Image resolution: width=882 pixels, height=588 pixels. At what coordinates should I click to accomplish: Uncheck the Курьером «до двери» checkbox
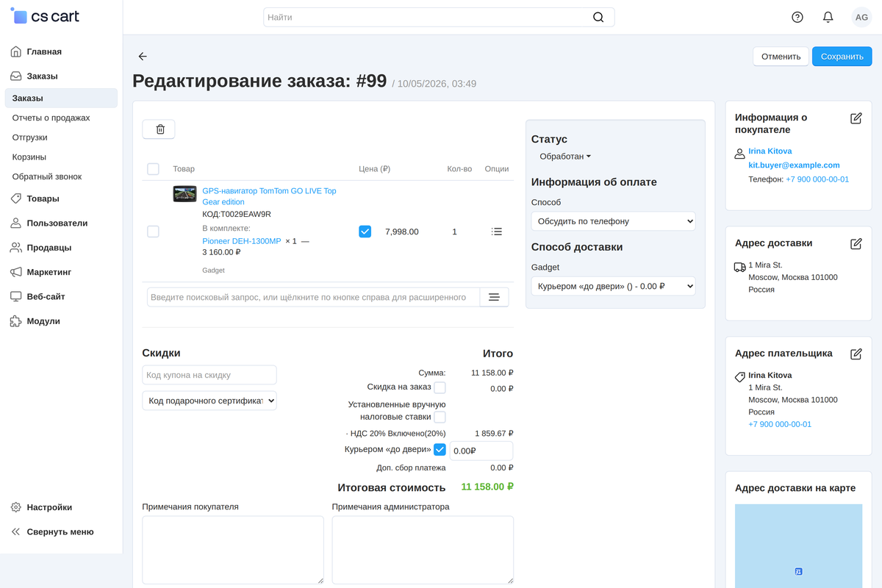[x=440, y=450]
